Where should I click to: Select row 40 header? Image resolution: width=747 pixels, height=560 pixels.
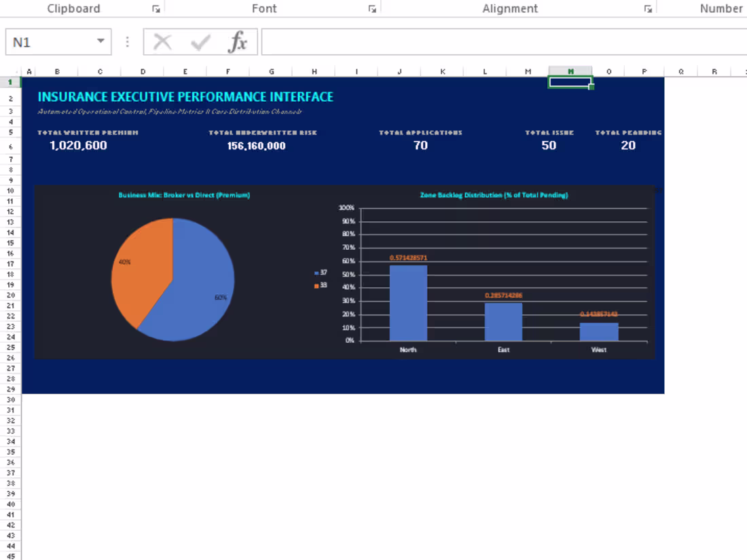[x=10, y=504]
